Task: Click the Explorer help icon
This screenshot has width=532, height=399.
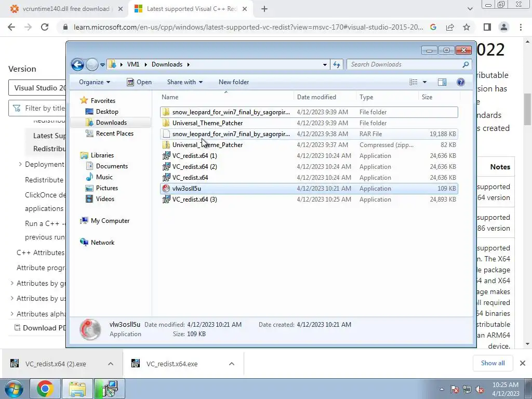Action: click(461, 82)
